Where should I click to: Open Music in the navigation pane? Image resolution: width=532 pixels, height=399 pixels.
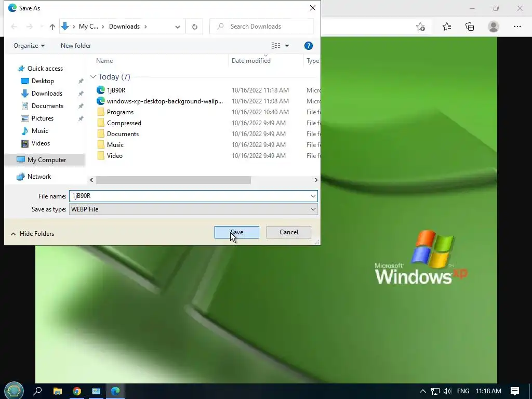coord(39,130)
